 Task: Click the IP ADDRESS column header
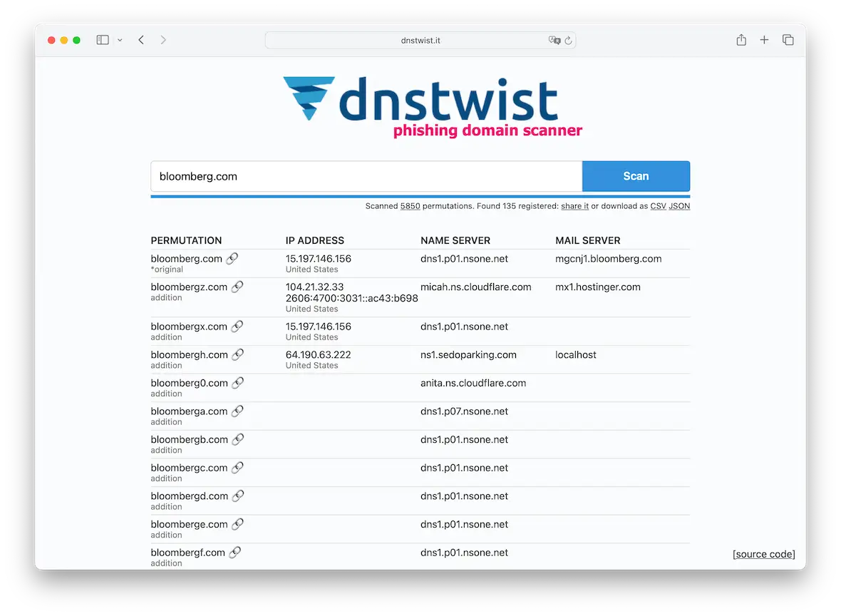[315, 241]
